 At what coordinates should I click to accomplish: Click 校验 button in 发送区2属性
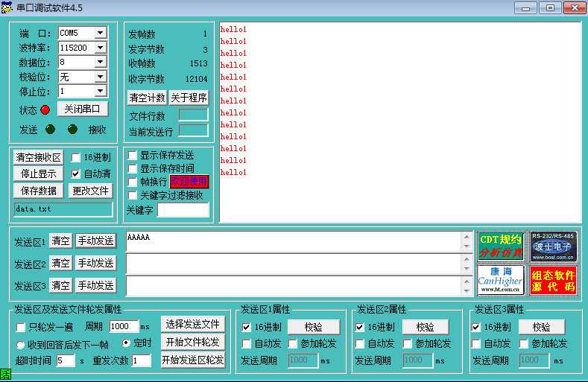(426, 327)
